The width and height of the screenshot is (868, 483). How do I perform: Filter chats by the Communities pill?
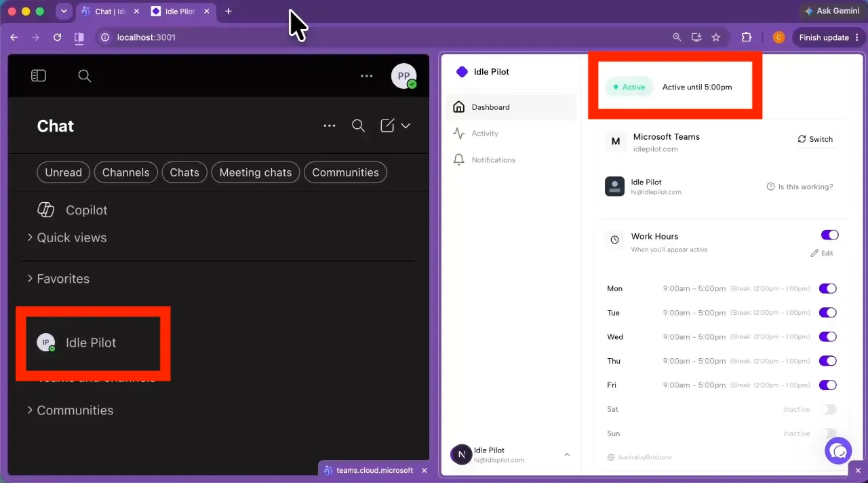tap(345, 172)
